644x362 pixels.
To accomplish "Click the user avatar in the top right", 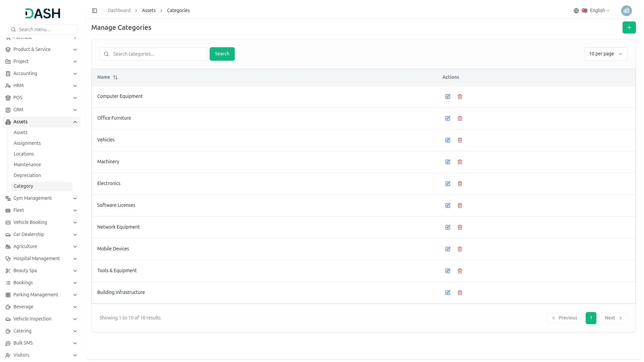I will [x=627, y=10].
